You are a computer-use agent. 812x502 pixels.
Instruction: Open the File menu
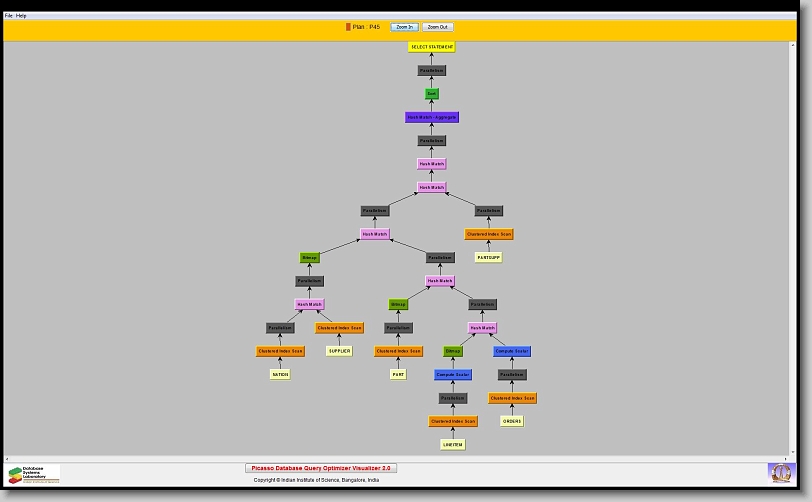point(9,16)
